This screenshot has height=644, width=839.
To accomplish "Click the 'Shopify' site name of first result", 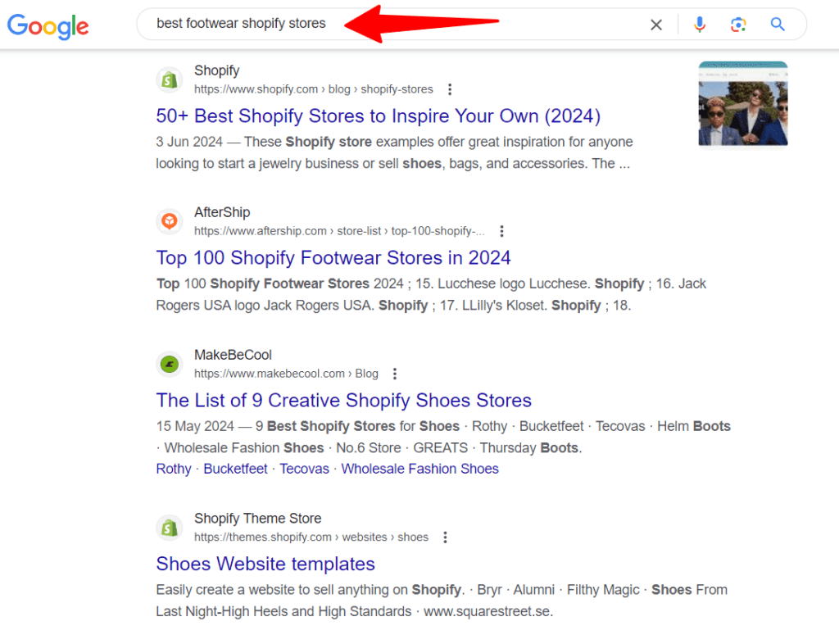I will click(216, 70).
